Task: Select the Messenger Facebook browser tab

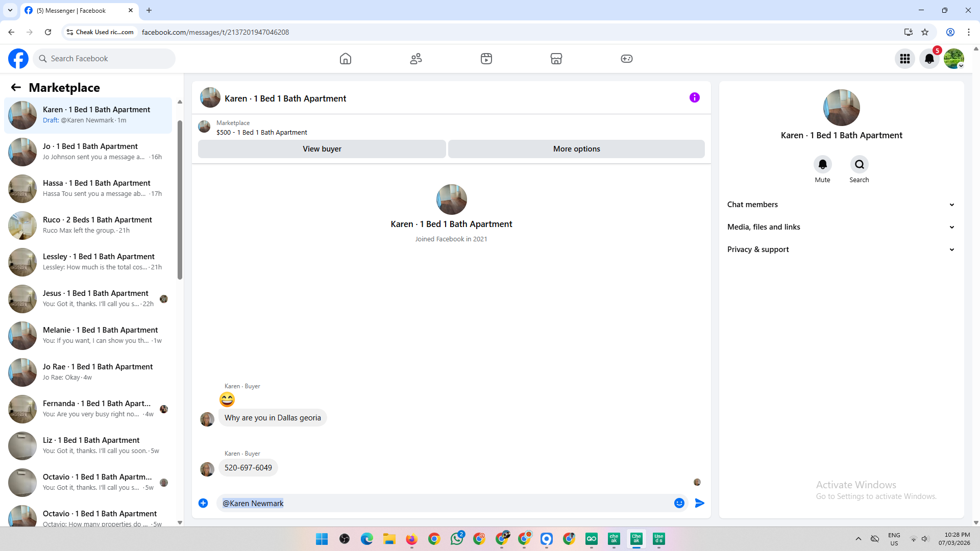Action: click(x=79, y=10)
